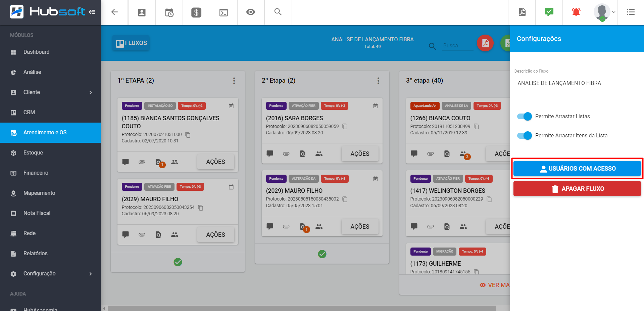Image resolution: width=644 pixels, height=311 pixels.
Task: Open Mapeamento module
Action: pos(50,193)
